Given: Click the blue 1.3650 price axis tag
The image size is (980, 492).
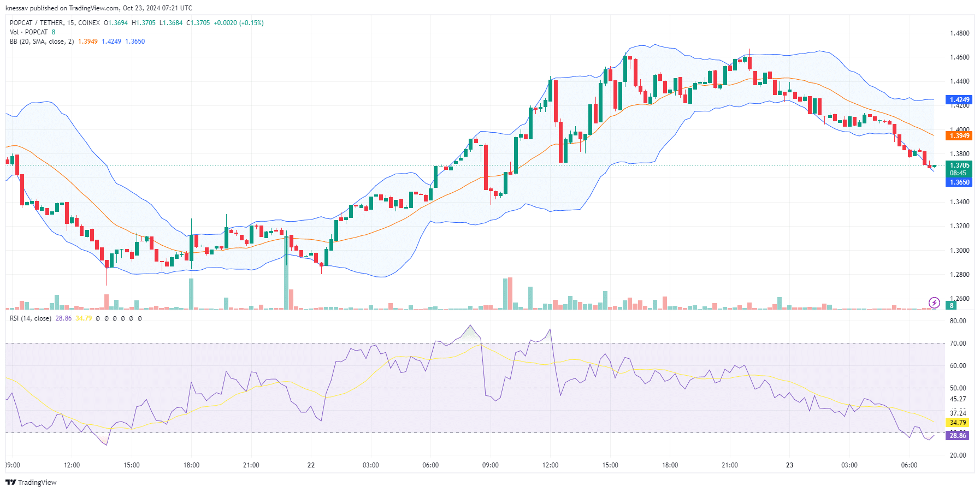Looking at the screenshot, I should pos(959,182).
